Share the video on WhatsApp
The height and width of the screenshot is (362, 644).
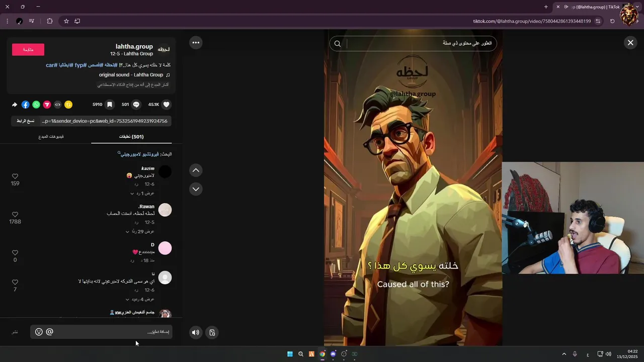coord(36,105)
